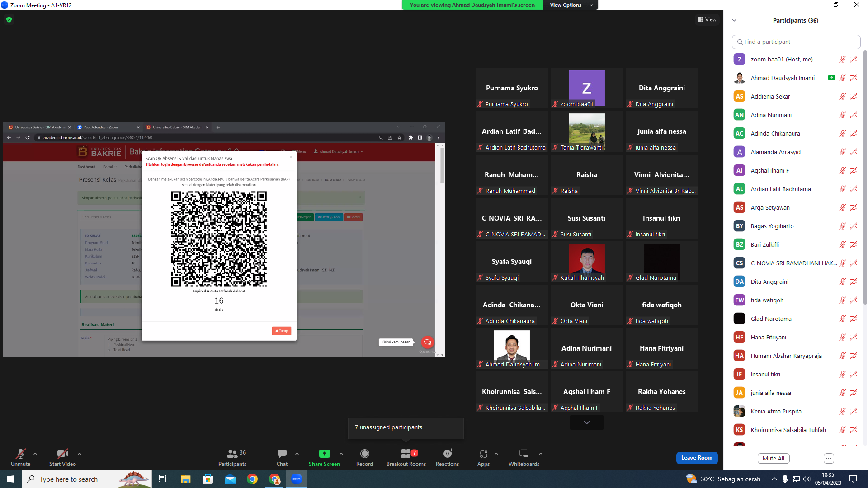Click the green encryption shield icon

(x=9, y=19)
